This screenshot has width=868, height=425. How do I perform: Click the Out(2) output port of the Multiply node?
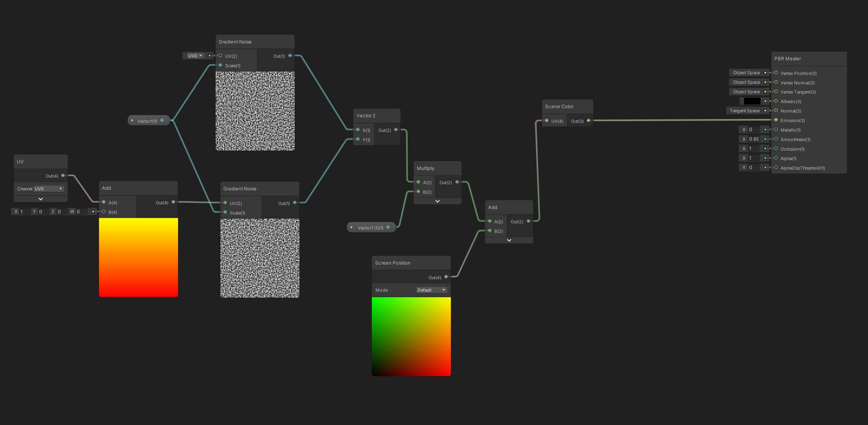457,182
